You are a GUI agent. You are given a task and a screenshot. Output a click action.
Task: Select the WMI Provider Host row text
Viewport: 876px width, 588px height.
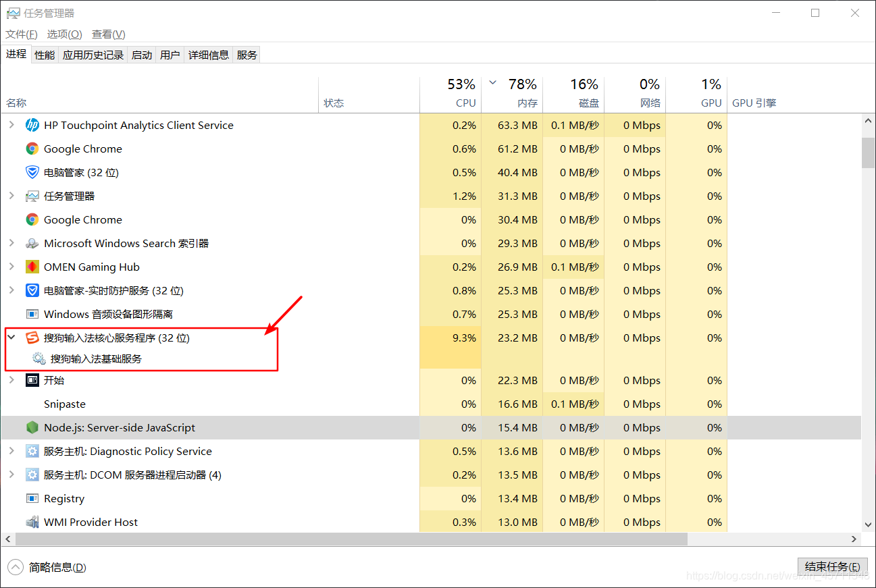91,522
